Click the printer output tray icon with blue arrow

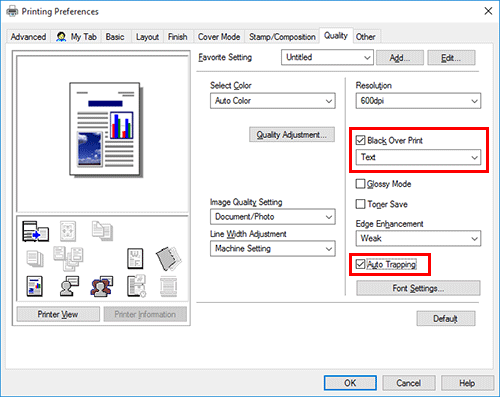[35, 231]
